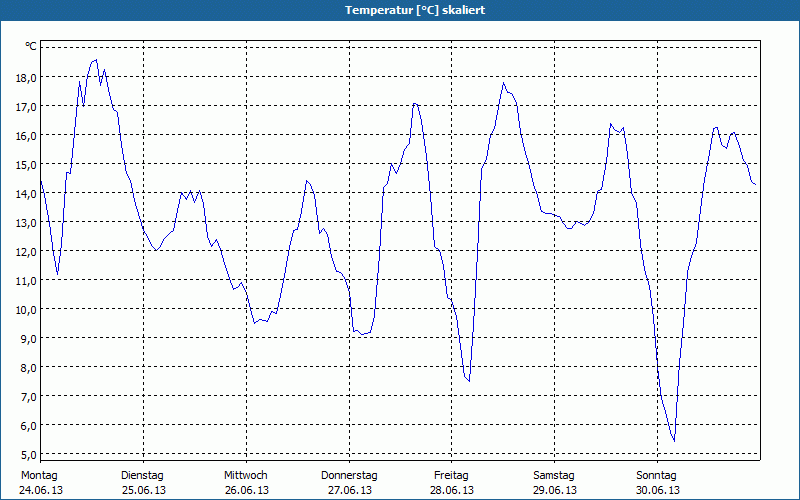Image resolution: width=800 pixels, height=500 pixels.
Task: Click the 6,0 y-axis label
Action: [x=29, y=426]
